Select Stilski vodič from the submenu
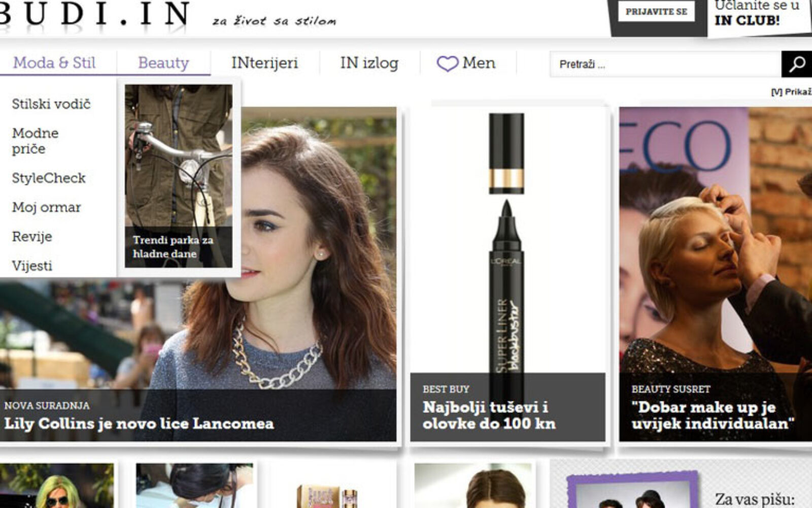The width and height of the screenshot is (812, 508). coord(51,104)
